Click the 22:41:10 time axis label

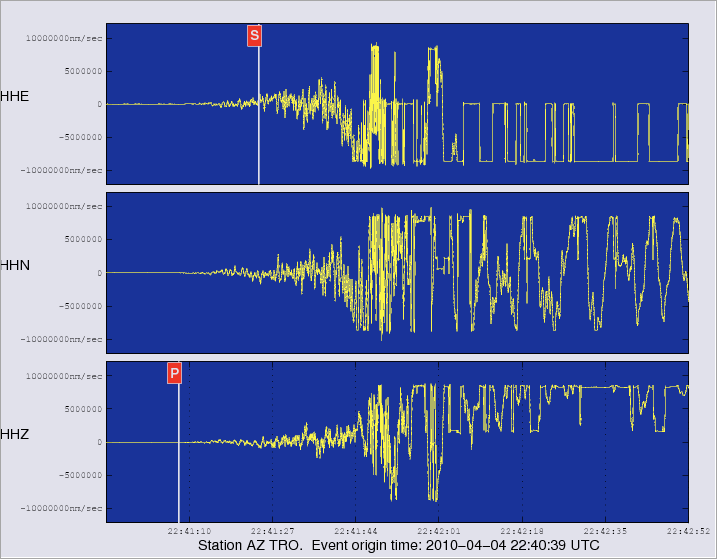pos(189,531)
